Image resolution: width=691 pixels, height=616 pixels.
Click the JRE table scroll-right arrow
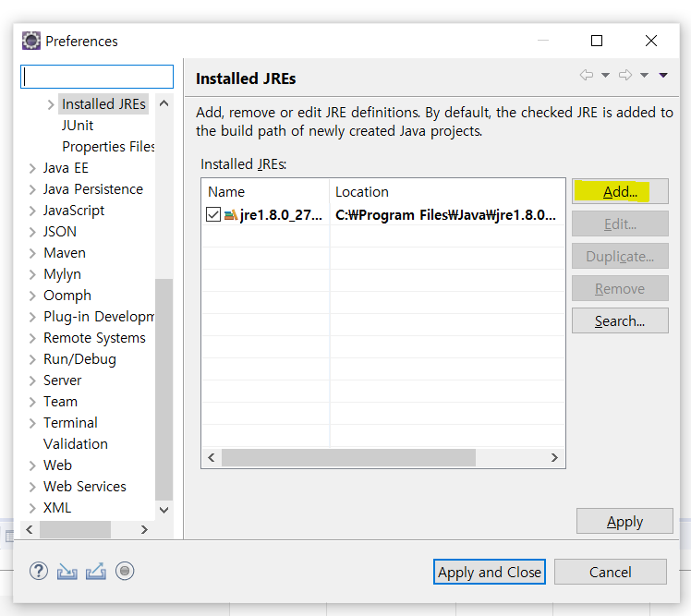tap(554, 457)
